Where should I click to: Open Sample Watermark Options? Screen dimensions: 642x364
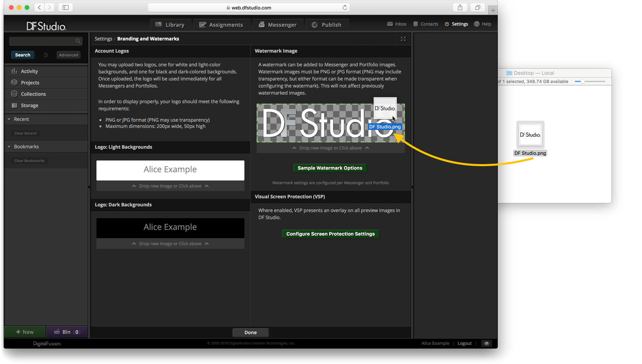point(330,168)
